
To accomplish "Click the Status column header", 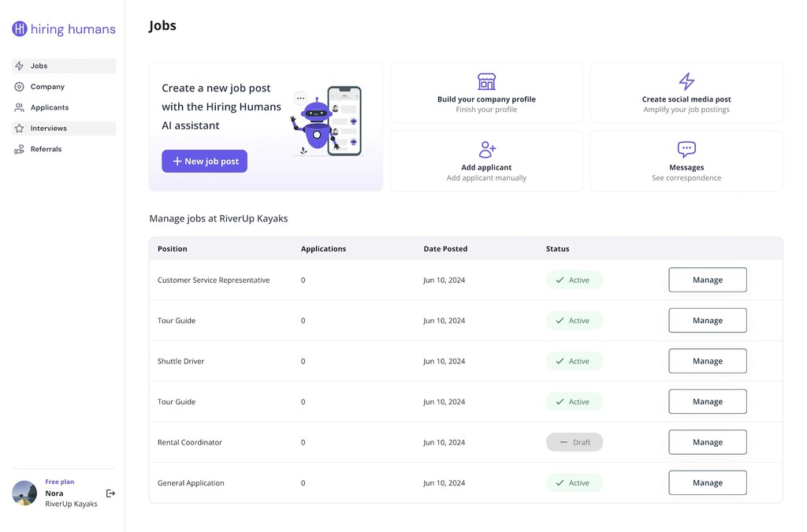I will click(x=557, y=248).
